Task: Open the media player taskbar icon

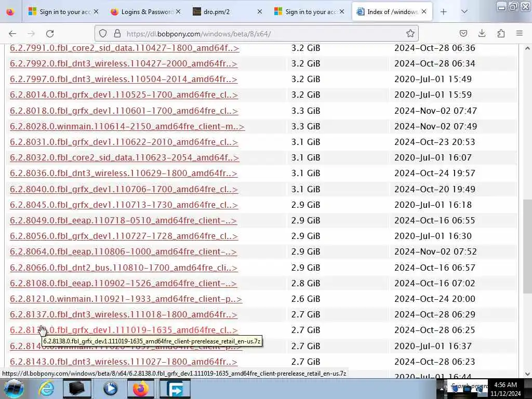Action: click(110, 389)
